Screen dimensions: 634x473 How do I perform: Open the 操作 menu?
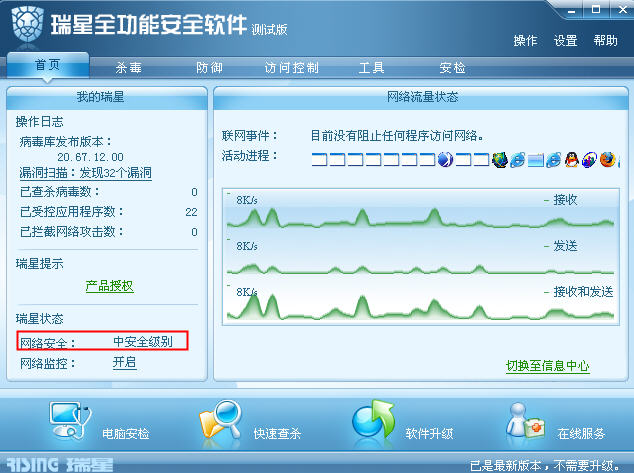click(525, 40)
